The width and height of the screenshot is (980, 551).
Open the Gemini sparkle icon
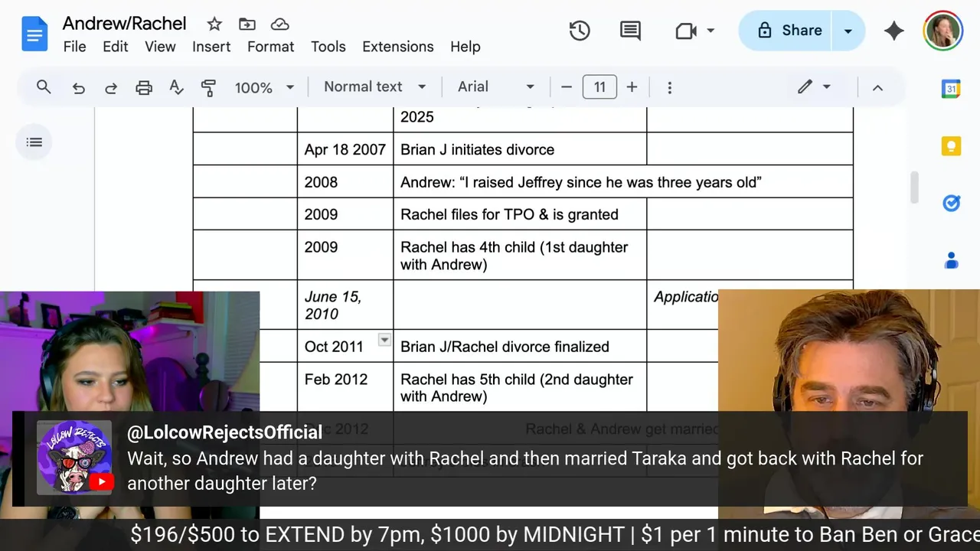pyautogui.click(x=893, y=31)
